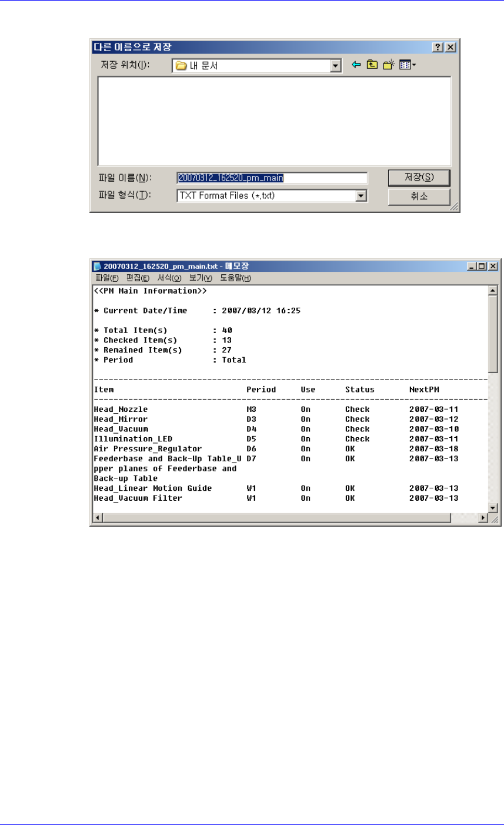
Task: Click Notepad horizontal scrollbar right arrow
Action: click(x=483, y=518)
